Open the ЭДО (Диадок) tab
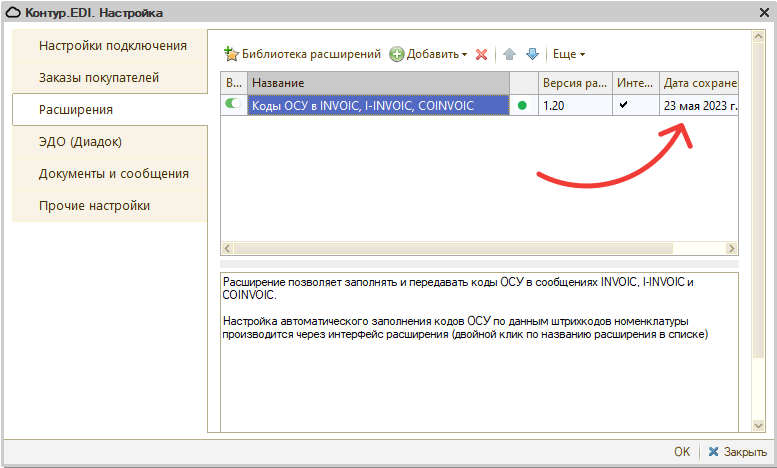 [110, 142]
